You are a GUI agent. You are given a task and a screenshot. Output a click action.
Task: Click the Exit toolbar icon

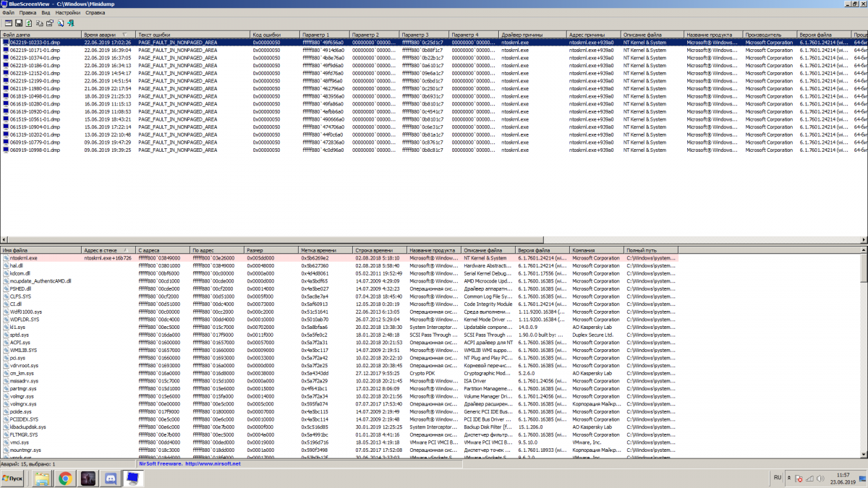pos(71,24)
